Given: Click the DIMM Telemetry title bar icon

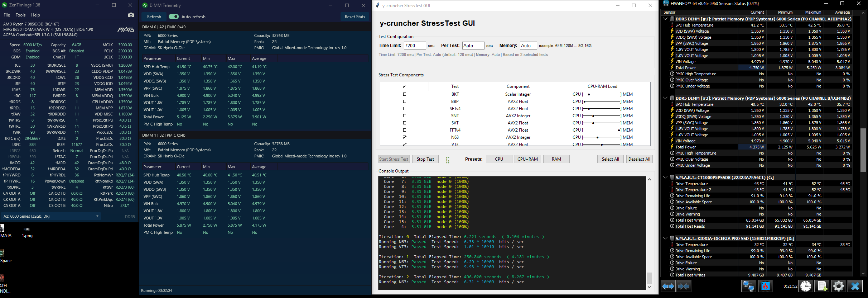Looking at the screenshot, I should [x=145, y=5].
